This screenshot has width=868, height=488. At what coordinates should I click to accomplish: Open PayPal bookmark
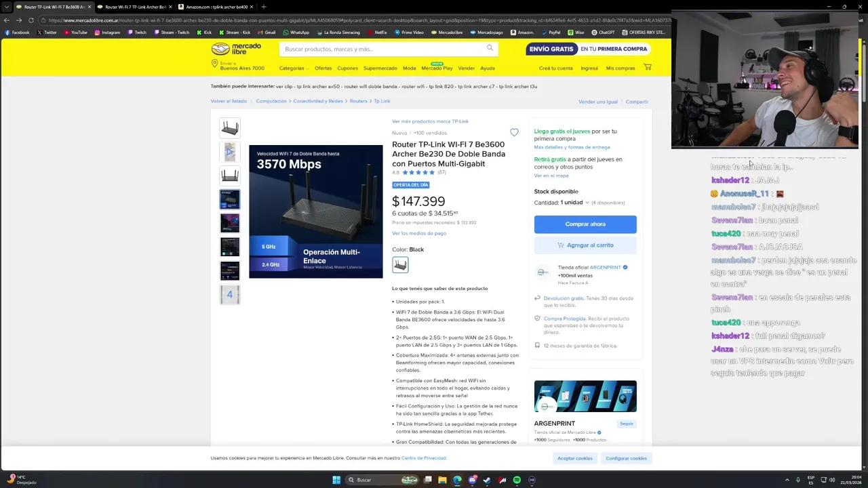pos(551,32)
